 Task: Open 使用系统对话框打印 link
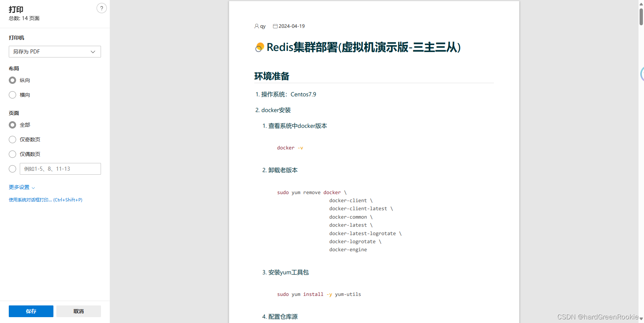45,200
